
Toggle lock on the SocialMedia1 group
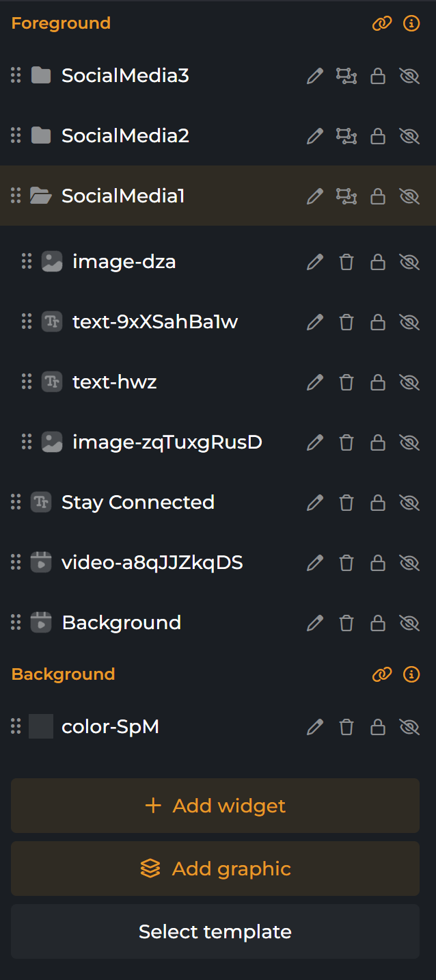click(377, 196)
